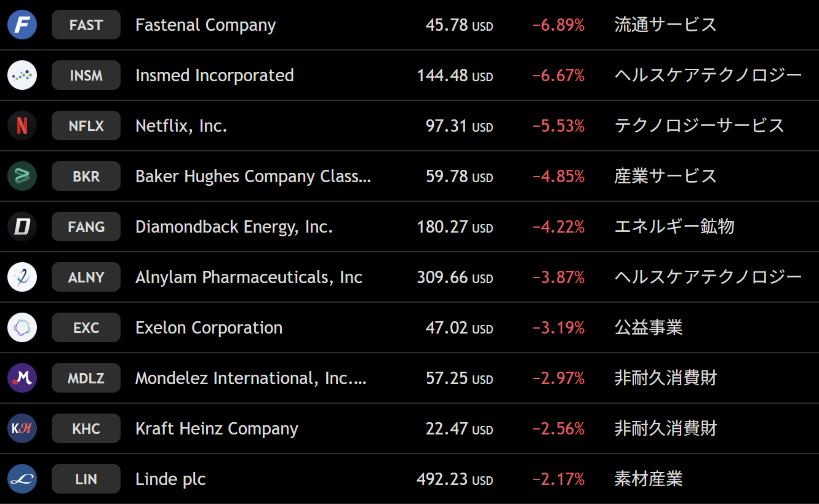Click the Kraft Heinz Company name
The image size is (819, 504).
pyautogui.click(x=217, y=429)
